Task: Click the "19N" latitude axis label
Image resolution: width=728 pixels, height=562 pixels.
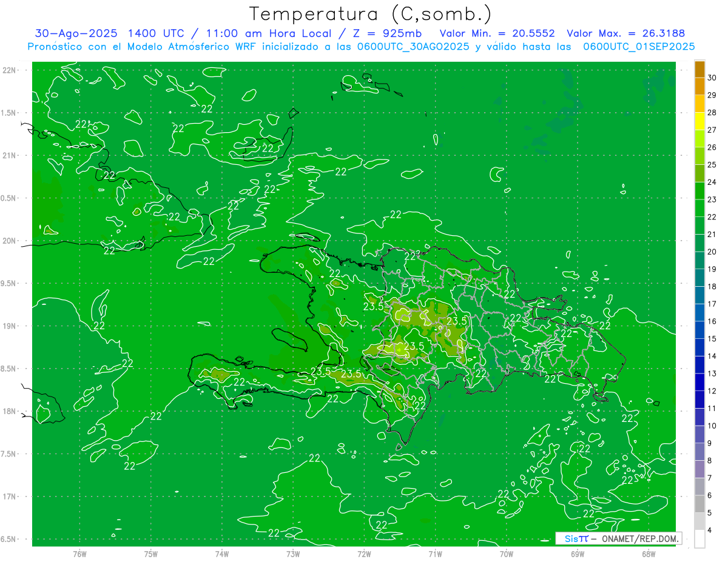Action: pos(10,326)
